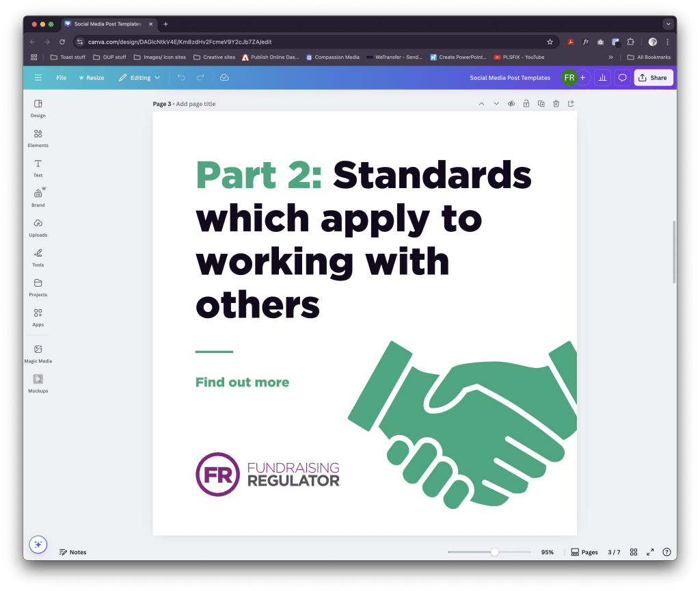Open the Editing mode dropdown
This screenshot has height=591, width=700.
point(139,77)
